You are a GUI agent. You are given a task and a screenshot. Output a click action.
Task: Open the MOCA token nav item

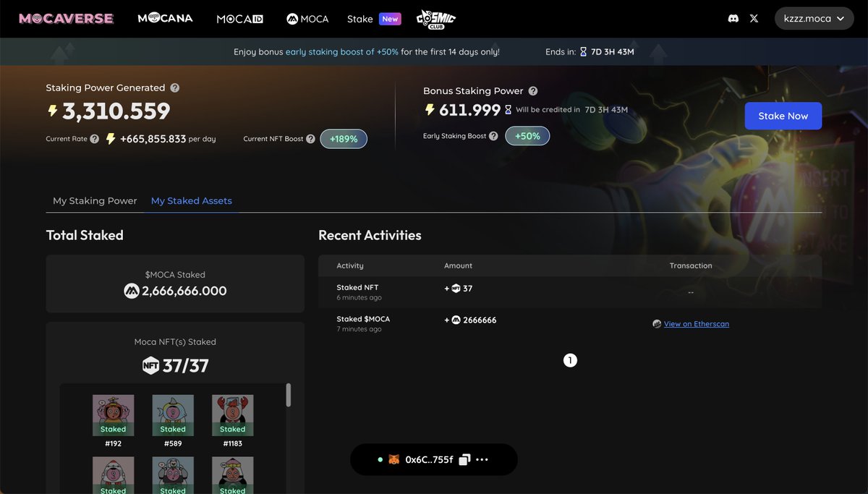click(307, 19)
